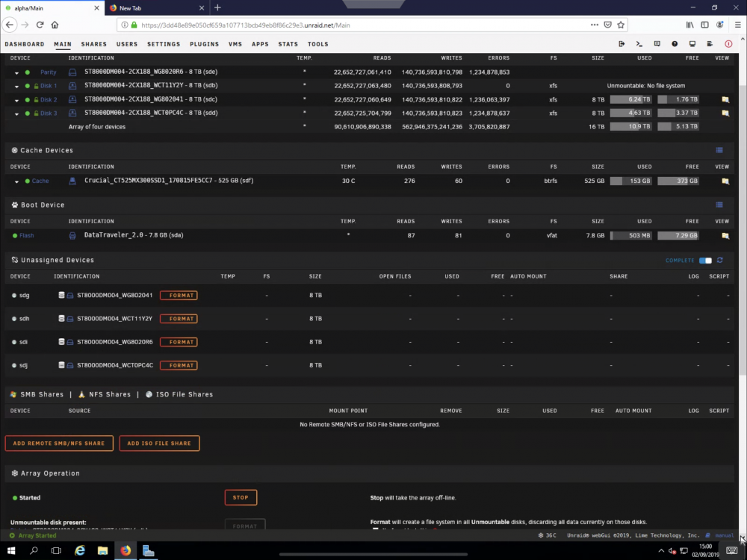Click ADD ISO FILE SHARE button
The width and height of the screenshot is (747, 560).
pyautogui.click(x=159, y=444)
